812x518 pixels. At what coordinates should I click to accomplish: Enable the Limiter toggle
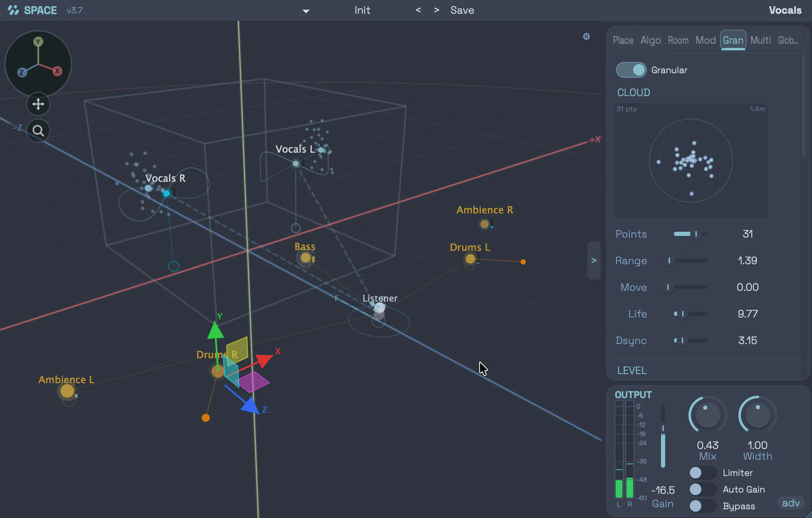coord(703,473)
